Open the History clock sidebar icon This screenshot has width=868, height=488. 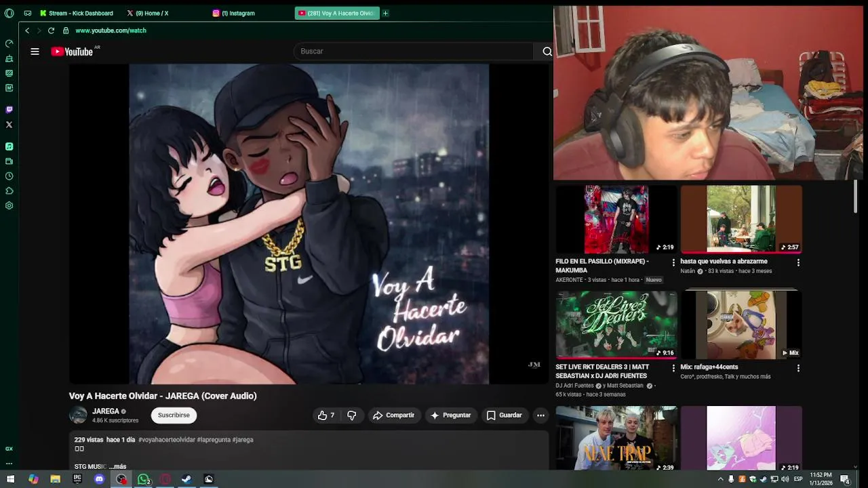pyautogui.click(x=9, y=176)
